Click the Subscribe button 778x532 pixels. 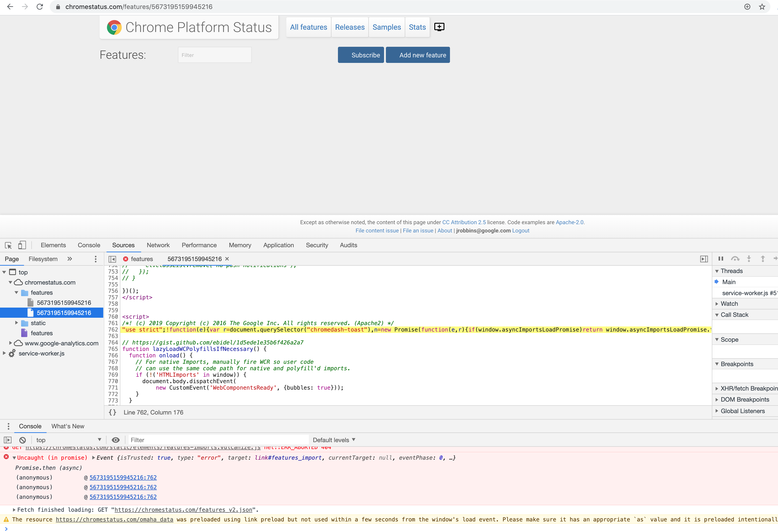(x=361, y=55)
